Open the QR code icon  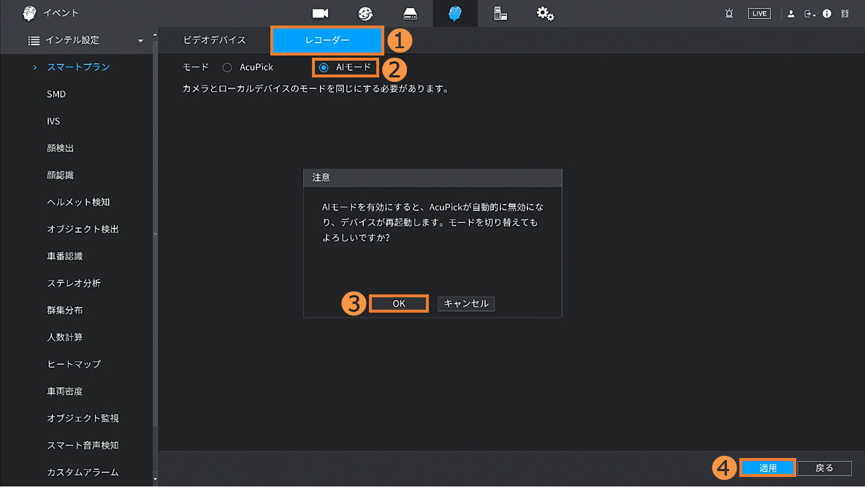845,13
